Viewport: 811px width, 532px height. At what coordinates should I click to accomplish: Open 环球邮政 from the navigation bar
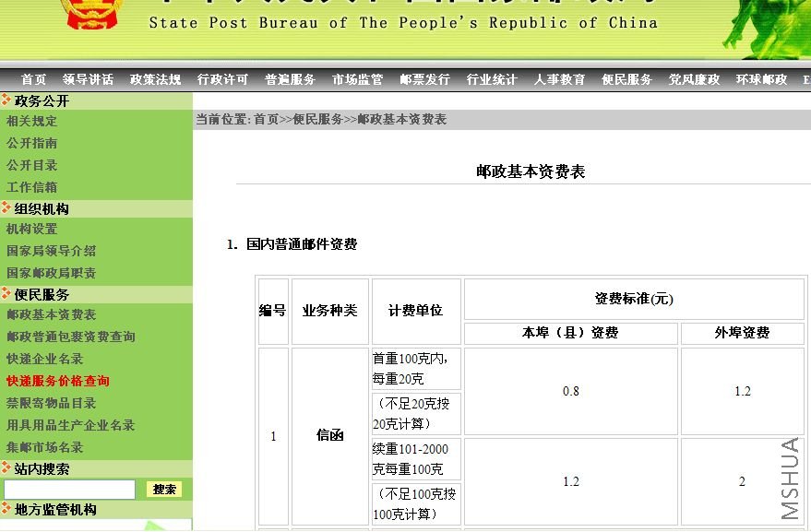[x=761, y=79]
